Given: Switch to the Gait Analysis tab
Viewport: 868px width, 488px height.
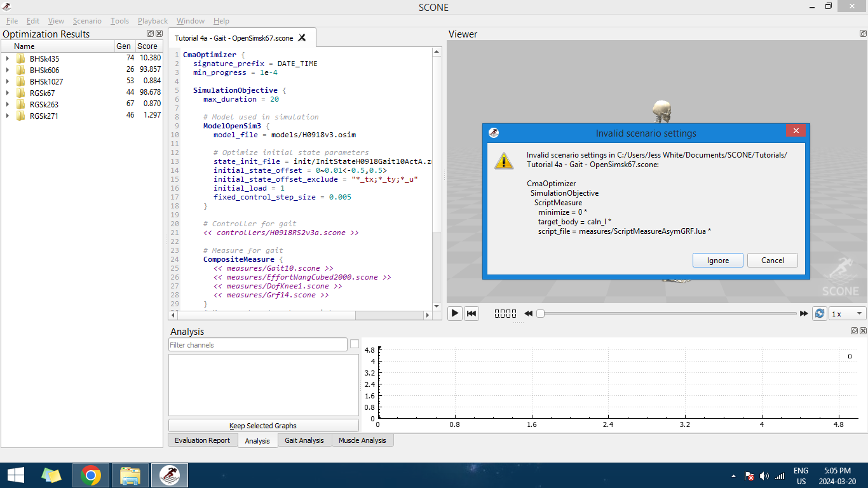Looking at the screenshot, I should pyautogui.click(x=304, y=440).
